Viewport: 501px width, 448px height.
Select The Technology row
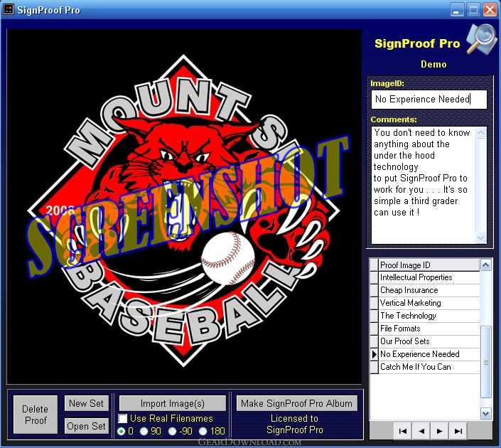pyautogui.click(x=429, y=316)
